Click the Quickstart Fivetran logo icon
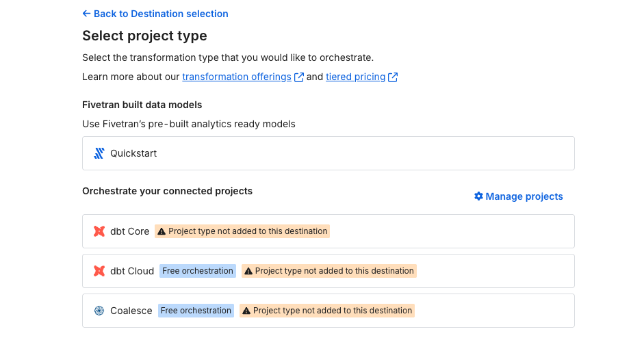Viewport: 644px width, 338px height. point(99,153)
